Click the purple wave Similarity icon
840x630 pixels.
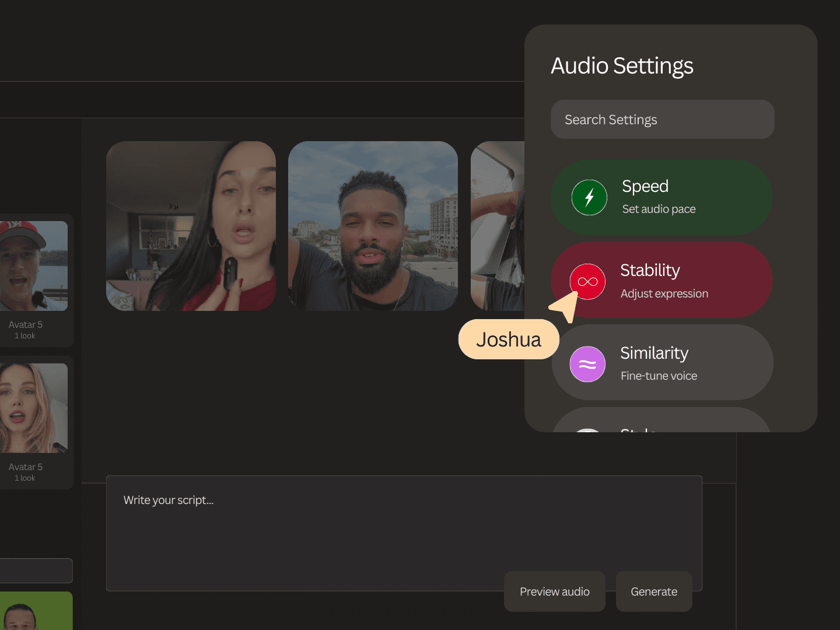click(x=587, y=365)
